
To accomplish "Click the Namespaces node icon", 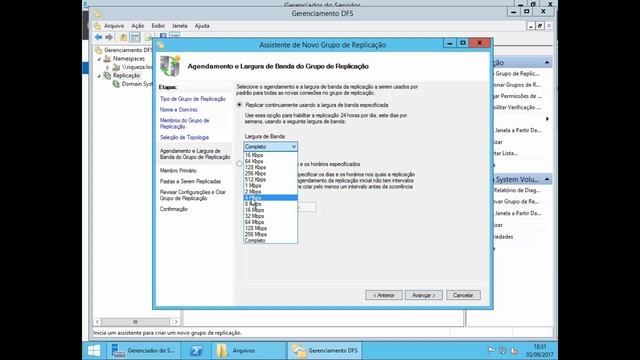I will pos(107,59).
